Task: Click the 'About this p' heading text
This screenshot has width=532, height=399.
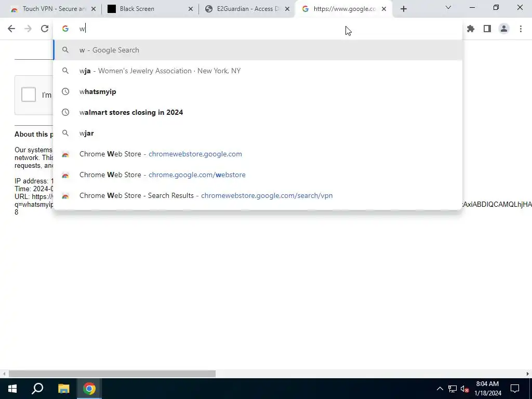Action: [34, 135]
